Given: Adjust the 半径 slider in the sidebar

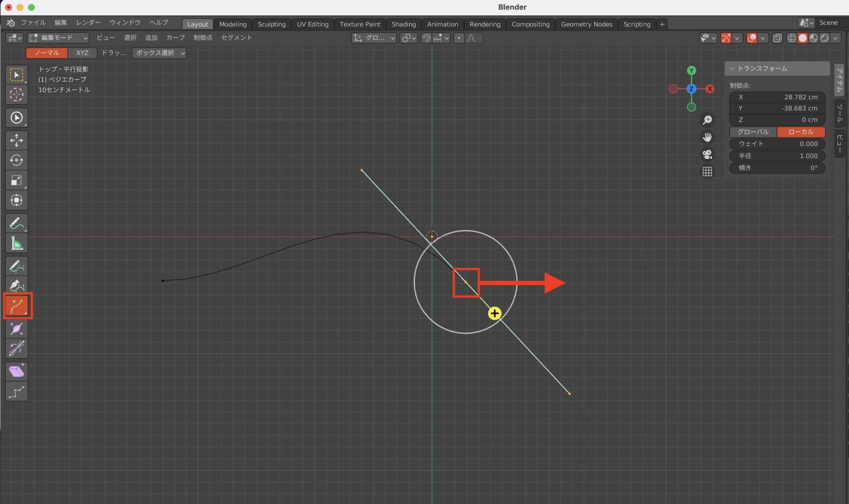Looking at the screenshot, I should pos(777,155).
